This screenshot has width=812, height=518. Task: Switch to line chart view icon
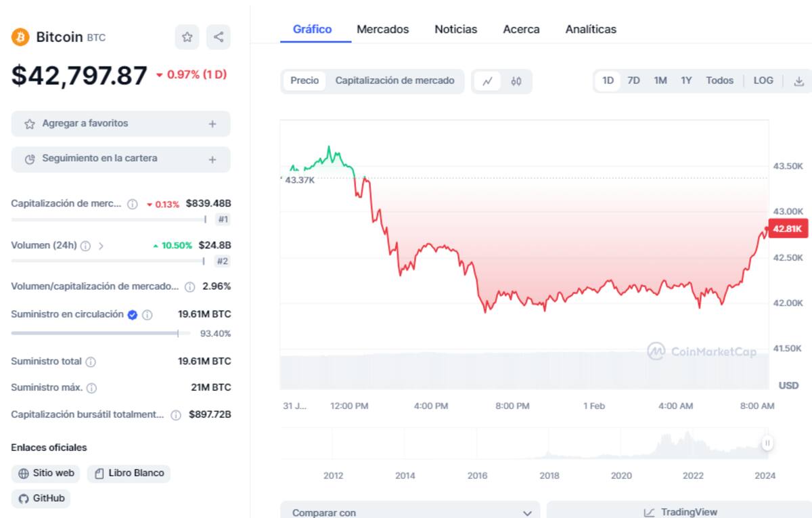coord(487,81)
